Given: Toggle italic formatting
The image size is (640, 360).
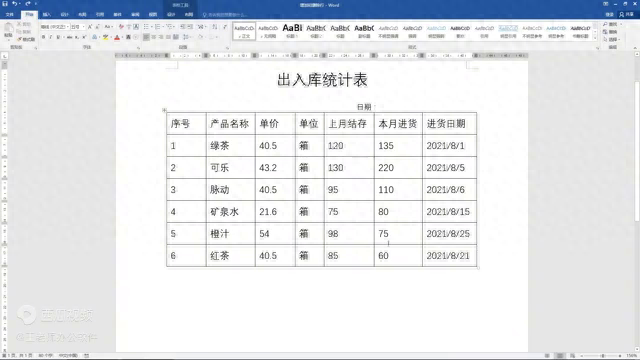Looking at the screenshot, I should coord(51,37).
